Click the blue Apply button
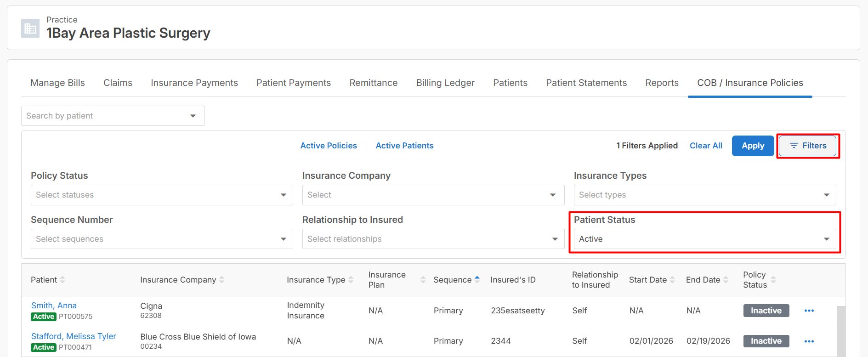This screenshot has height=357, width=868. 753,146
